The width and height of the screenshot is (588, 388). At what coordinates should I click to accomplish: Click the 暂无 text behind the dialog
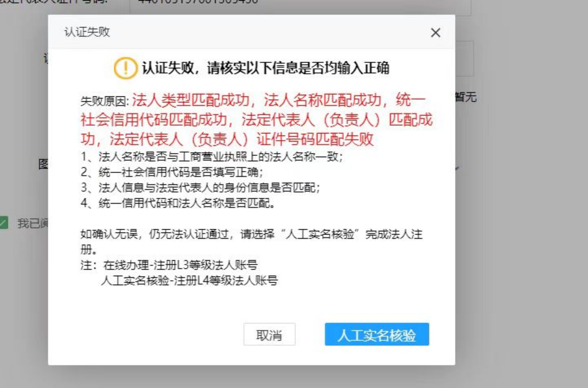(x=466, y=97)
